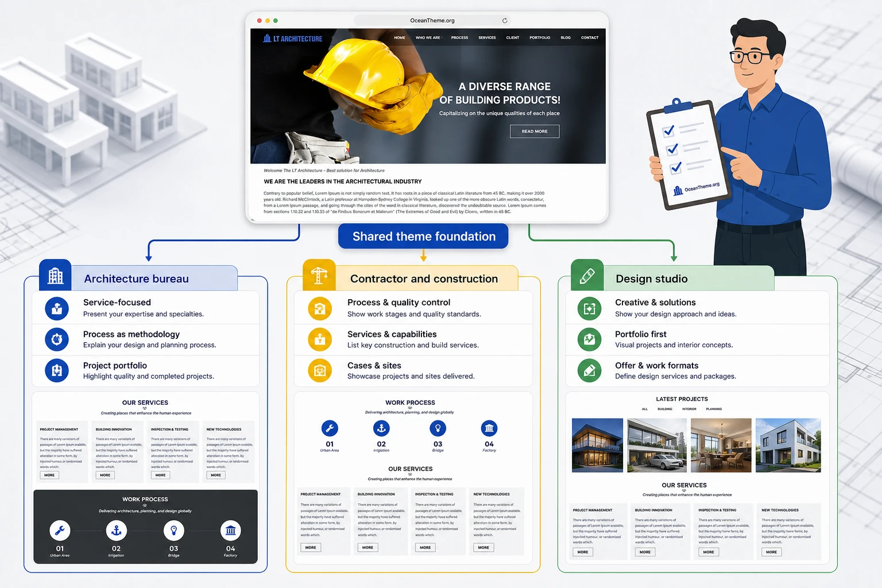Click 'Define design services and packages.' text

[x=675, y=376]
